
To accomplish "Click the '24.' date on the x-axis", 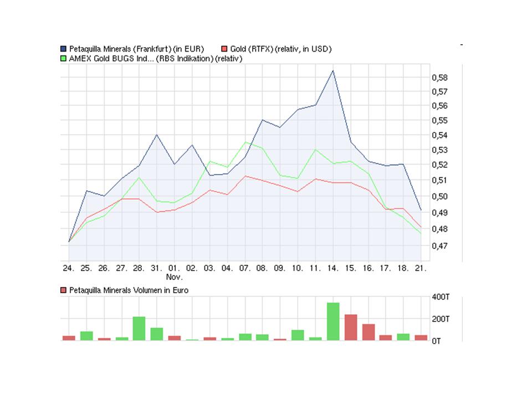I will click(68, 268).
